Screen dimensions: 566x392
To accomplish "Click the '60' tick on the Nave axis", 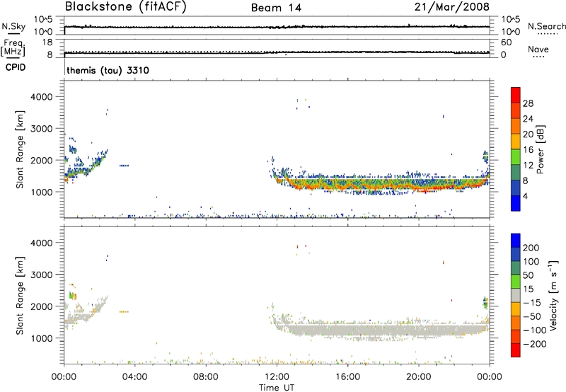I will click(x=506, y=42).
